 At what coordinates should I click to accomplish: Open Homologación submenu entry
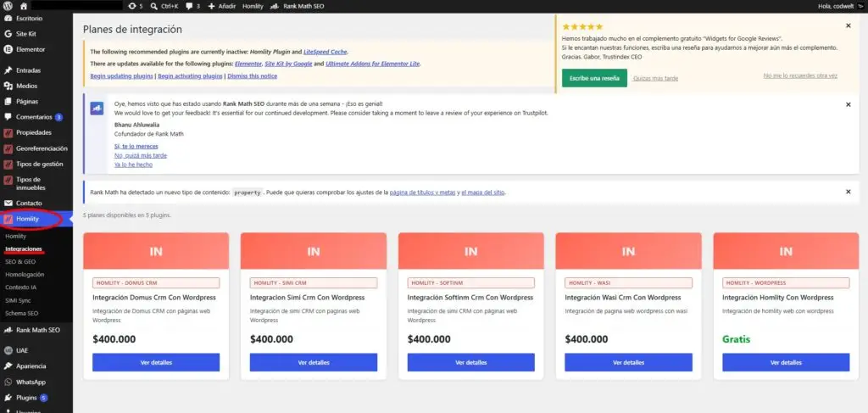(25, 275)
